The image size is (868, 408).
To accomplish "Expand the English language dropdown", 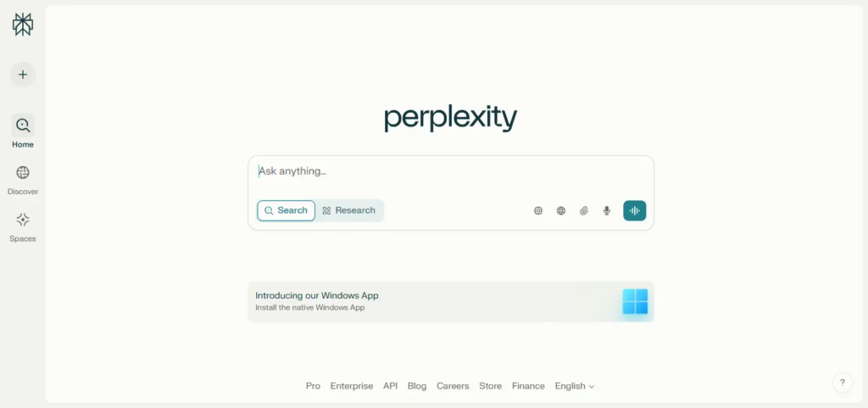I will pyautogui.click(x=575, y=386).
